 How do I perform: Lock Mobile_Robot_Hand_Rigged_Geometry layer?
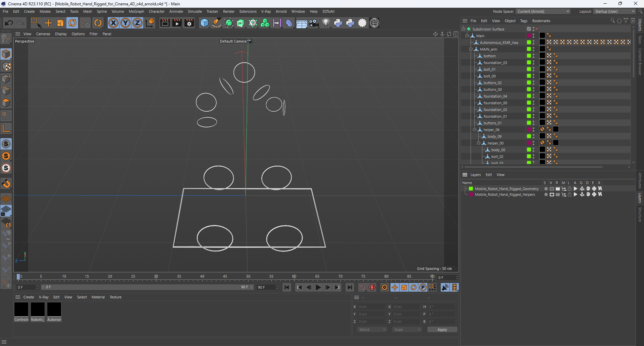pyautogui.click(x=570, y=189)
